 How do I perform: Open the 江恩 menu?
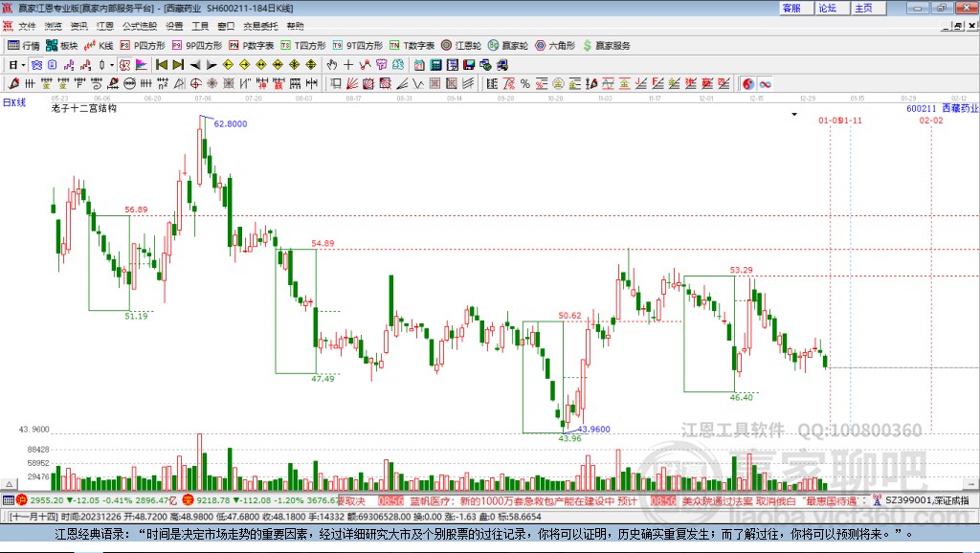click(105, 26)
